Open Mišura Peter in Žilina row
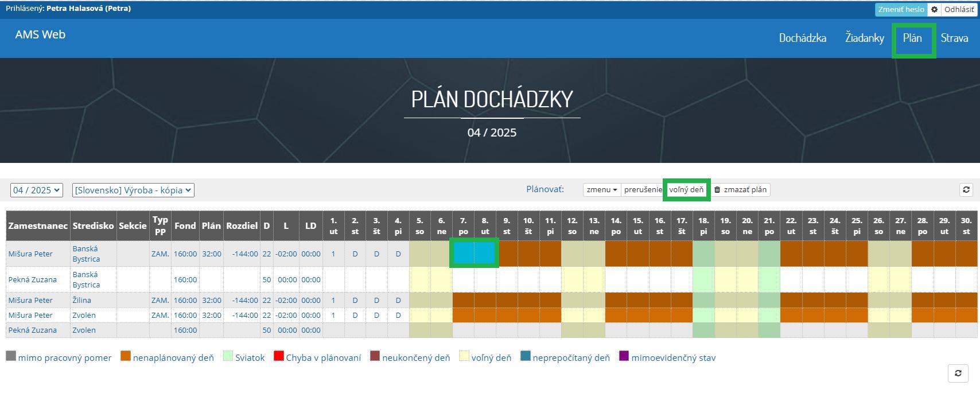 point(30,300)
